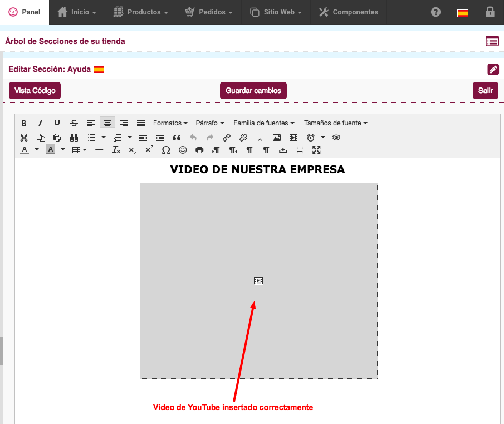Insert a bullet list
The height and width of the screenshot is (424, 504).
(91, 138)
